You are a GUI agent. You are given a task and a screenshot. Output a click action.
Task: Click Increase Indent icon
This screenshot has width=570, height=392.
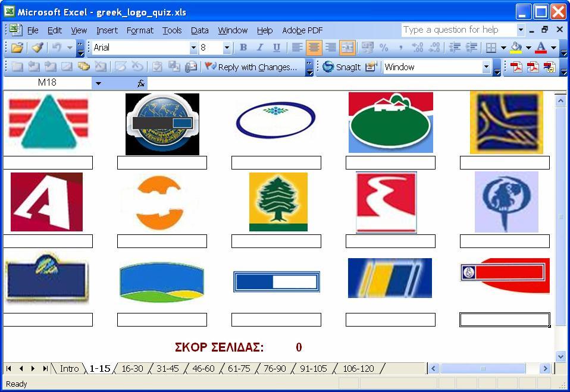pyautogui.click(x=471, y=48)
